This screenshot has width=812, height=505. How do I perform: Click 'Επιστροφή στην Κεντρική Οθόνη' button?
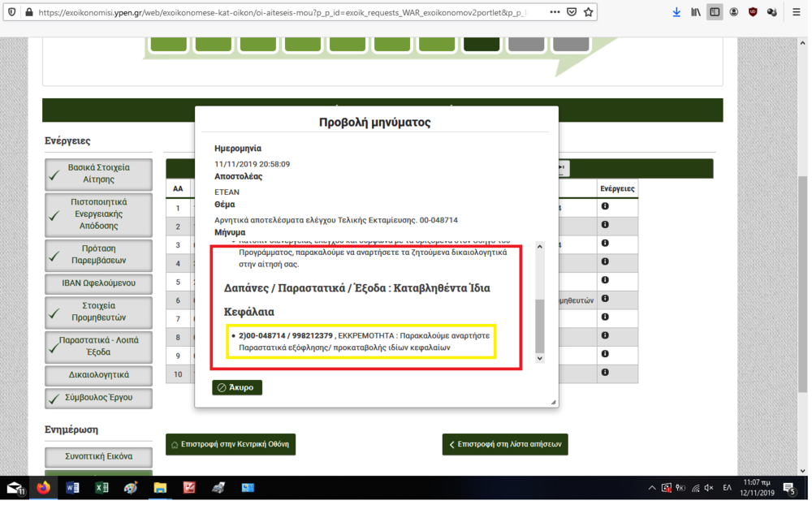pos(231,445)
